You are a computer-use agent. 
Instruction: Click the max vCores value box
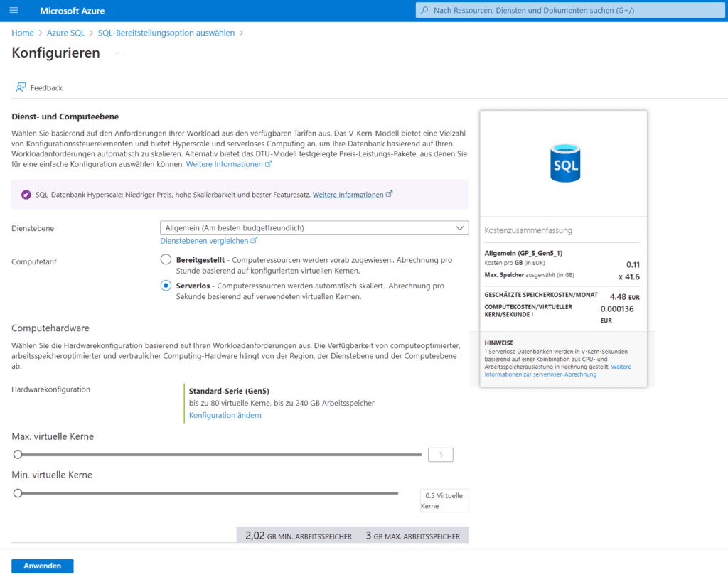(x=441, y=455)
